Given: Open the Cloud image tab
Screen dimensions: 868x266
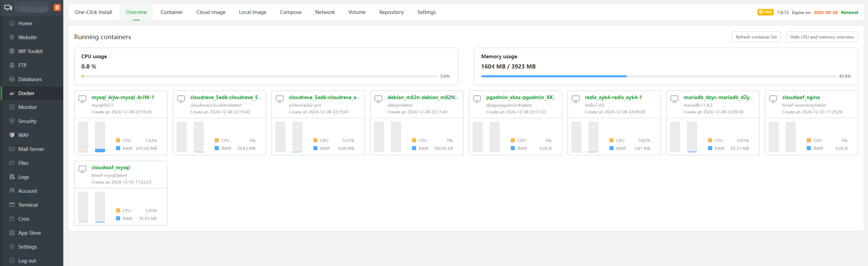Looking at the screenshot, I should 211,12.
